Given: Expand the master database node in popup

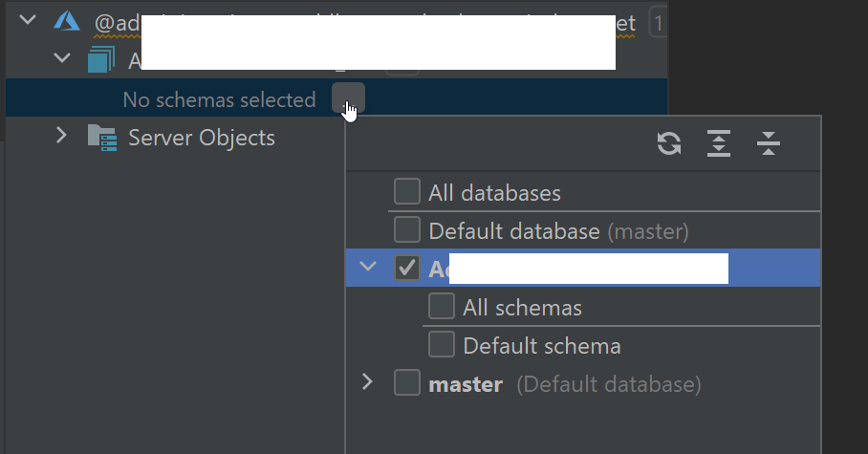Looking at the screenshot, I should pos(368,383).
